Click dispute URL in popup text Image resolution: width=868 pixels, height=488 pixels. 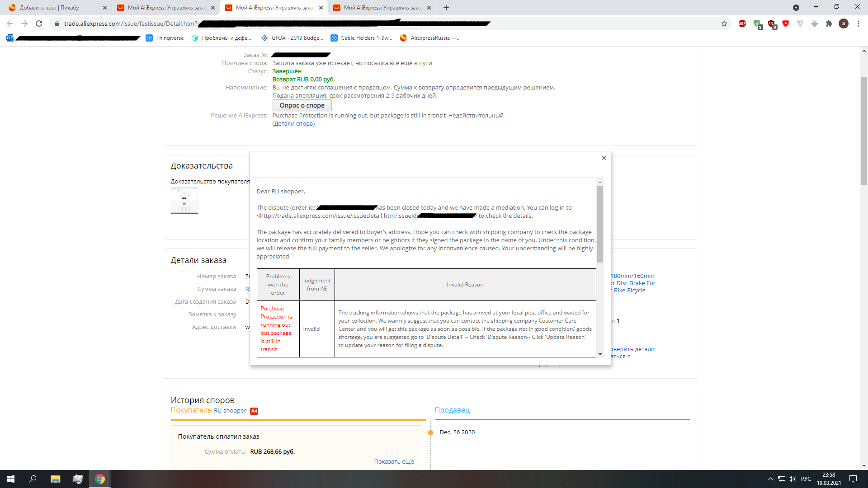(366, 216)
